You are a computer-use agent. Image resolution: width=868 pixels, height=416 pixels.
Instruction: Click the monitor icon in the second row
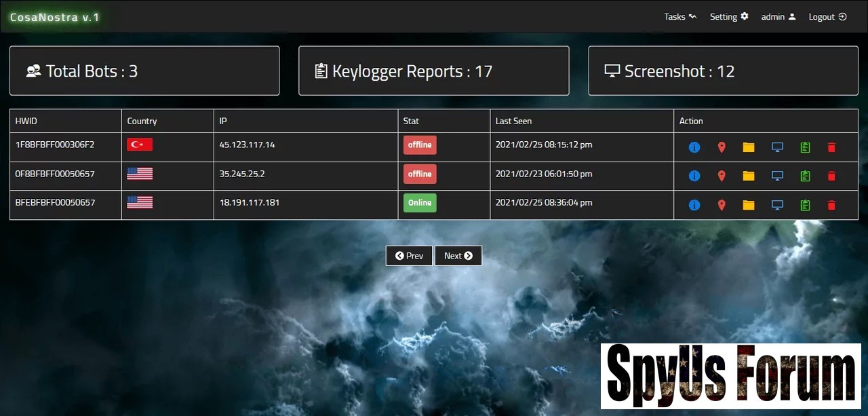click(x=777, y=176)
